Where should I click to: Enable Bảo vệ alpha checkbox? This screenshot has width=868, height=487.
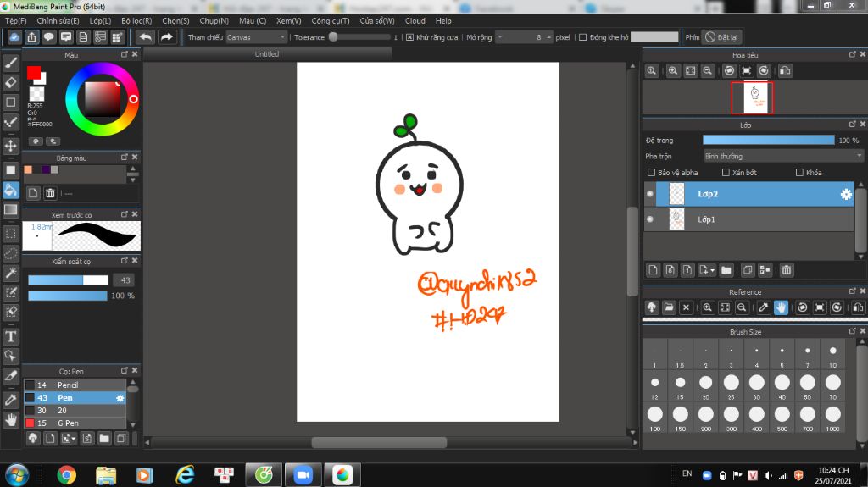click(651, 173)
